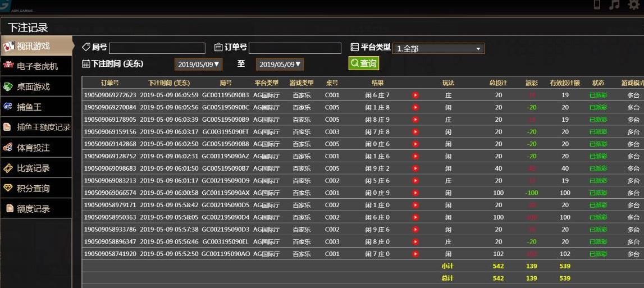Viewport: 644px width, 288px height.
Task: Play video replay for order 190509058979171
Action: click(415, 205)
